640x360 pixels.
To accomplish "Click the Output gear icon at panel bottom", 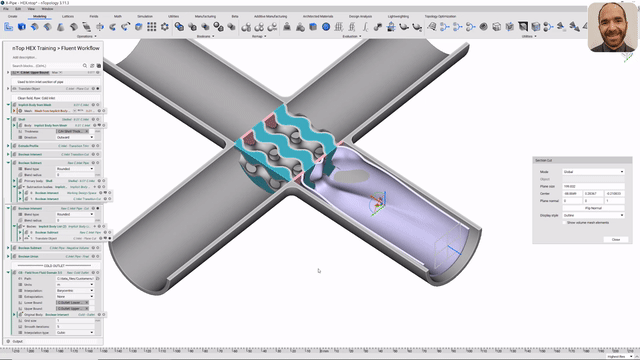I will 8,341.
